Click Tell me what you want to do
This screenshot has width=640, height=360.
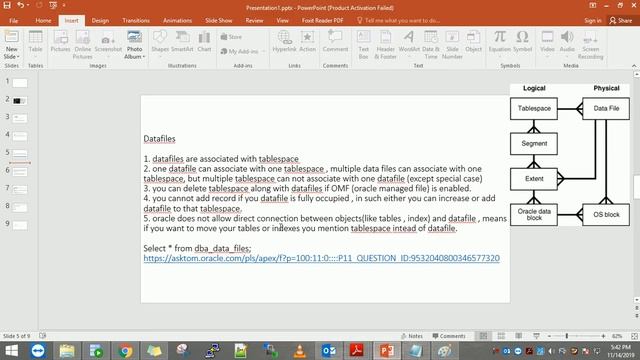(x=398, y=20)
